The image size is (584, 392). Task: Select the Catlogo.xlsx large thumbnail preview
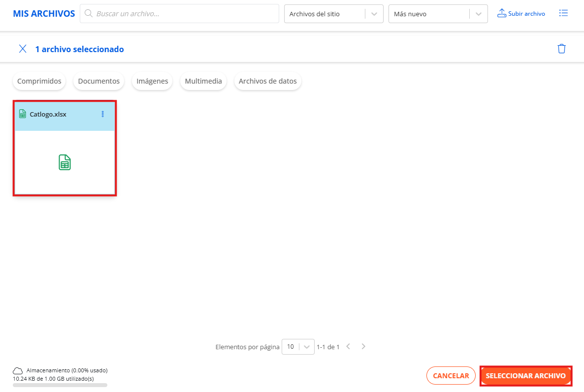[65, 162]
